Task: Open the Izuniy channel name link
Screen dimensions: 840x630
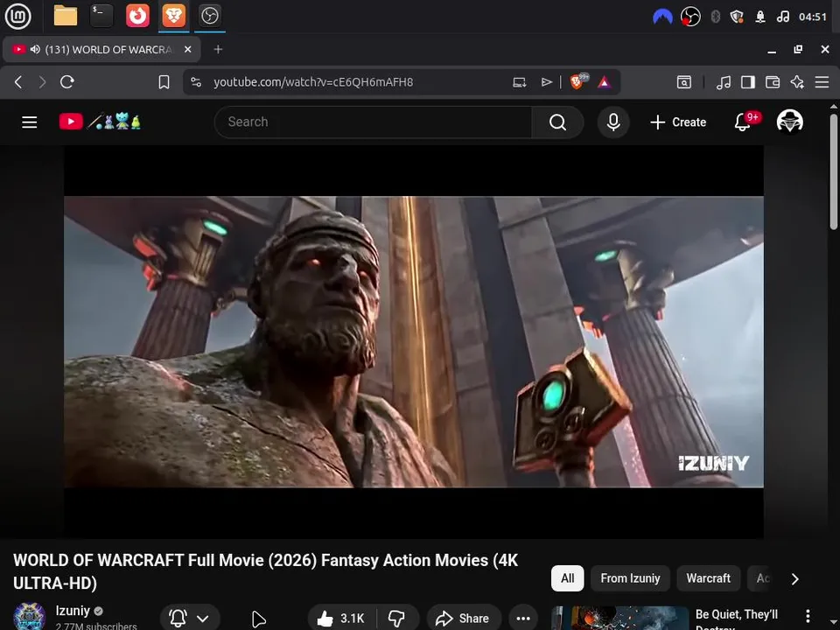Action: tap(73, 611)
